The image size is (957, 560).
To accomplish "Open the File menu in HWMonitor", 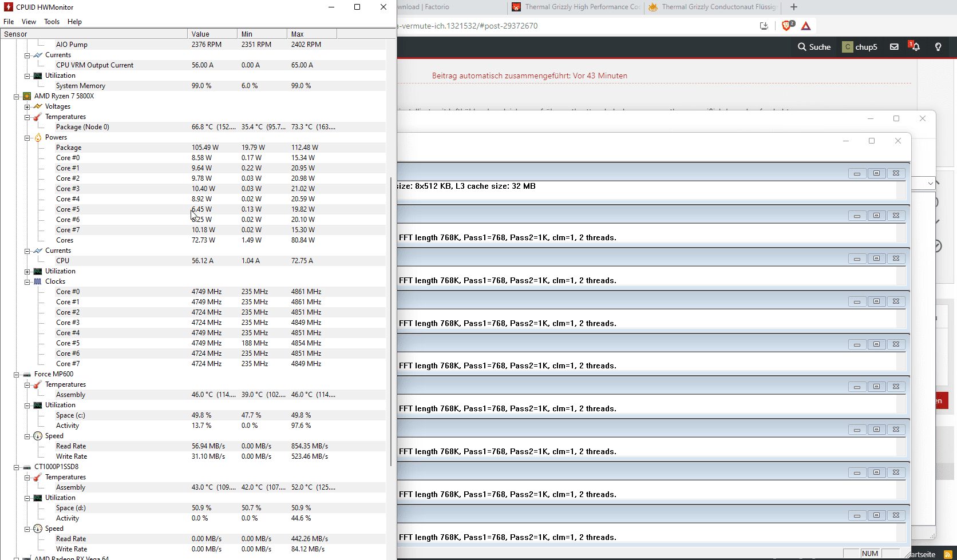I will tap(9, 22).
